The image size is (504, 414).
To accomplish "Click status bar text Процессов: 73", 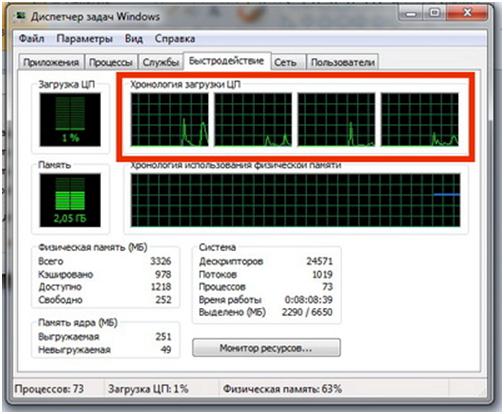I will pyautogui.click(x=49, y=389).
